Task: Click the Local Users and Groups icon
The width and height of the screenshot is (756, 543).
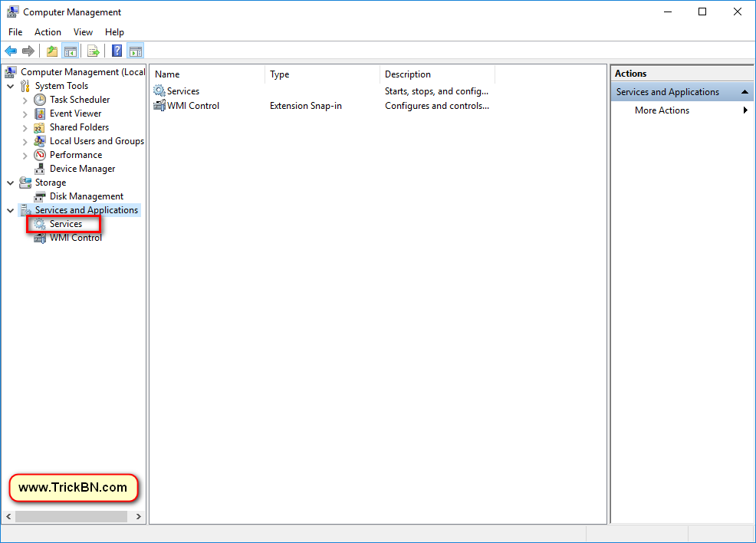Action: pyautogui.click(x=40, y=141)
